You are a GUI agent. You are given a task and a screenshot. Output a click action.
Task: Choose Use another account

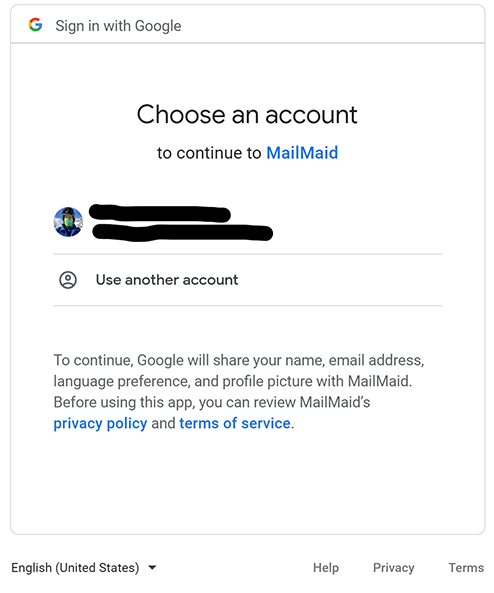click(x=167, y=280)
